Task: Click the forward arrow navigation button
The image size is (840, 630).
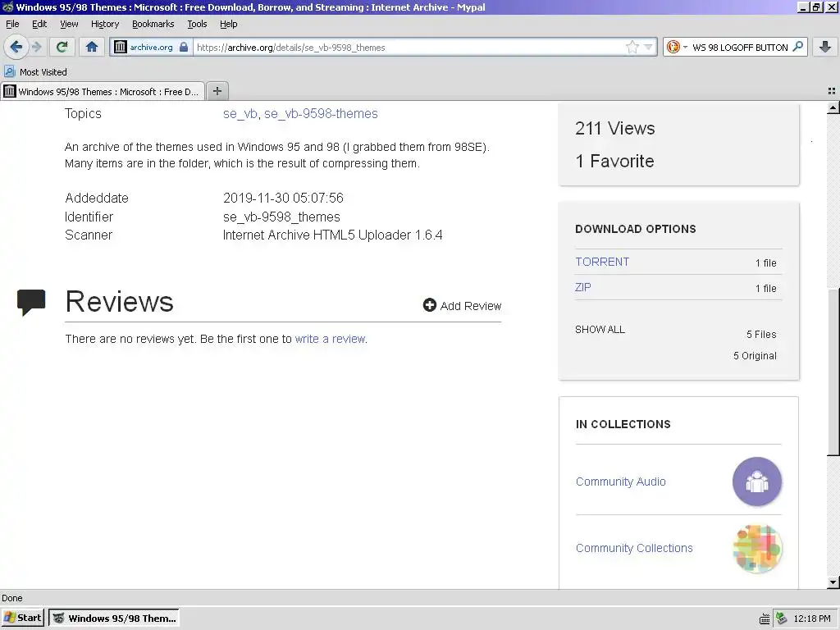Action: click(x=37, y=47)
